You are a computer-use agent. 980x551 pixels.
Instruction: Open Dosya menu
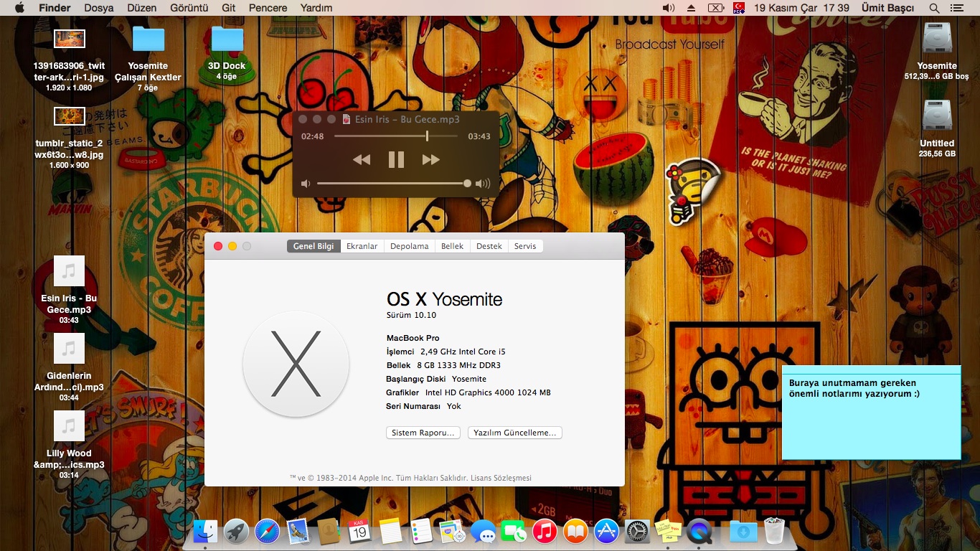click(99, 8)
